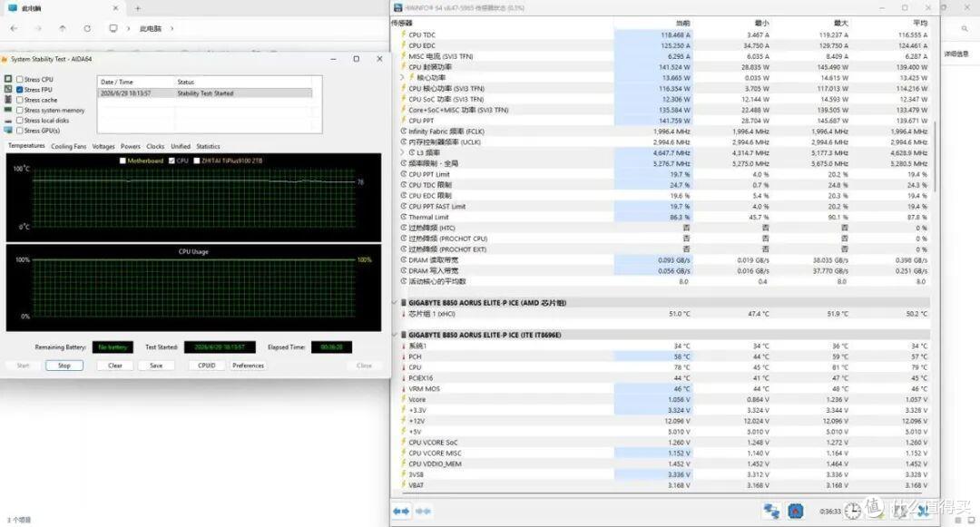Switch to the Powers tab
980x527 pixels.
(130, 146)
